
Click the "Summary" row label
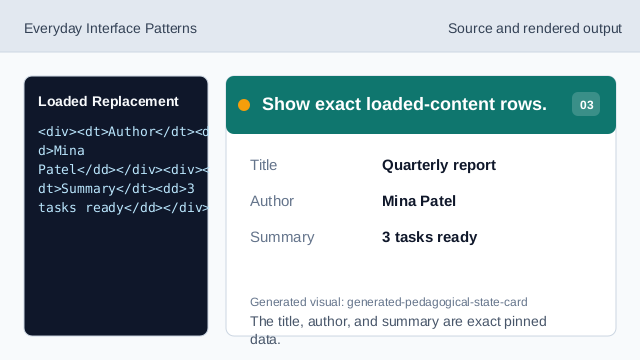click(282, 237)
